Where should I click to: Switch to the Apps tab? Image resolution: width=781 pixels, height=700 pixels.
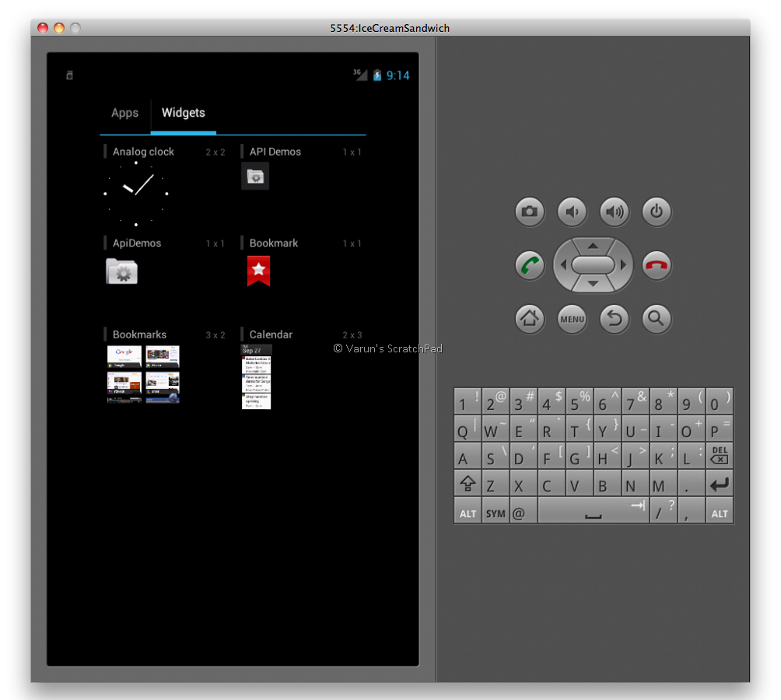[124, 113]
